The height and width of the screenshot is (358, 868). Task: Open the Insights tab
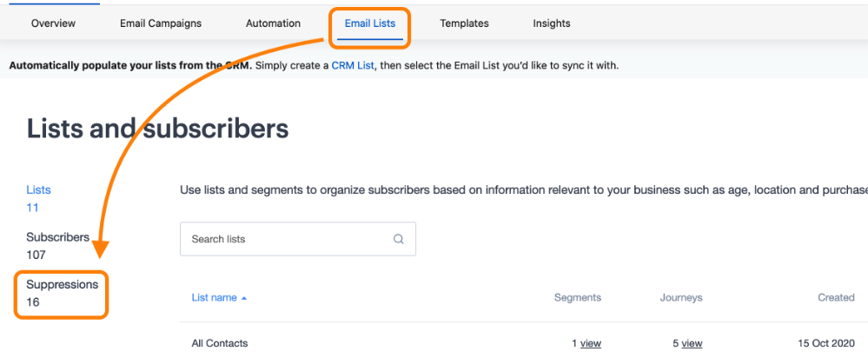pyautogui.click(x=552, y=23)
